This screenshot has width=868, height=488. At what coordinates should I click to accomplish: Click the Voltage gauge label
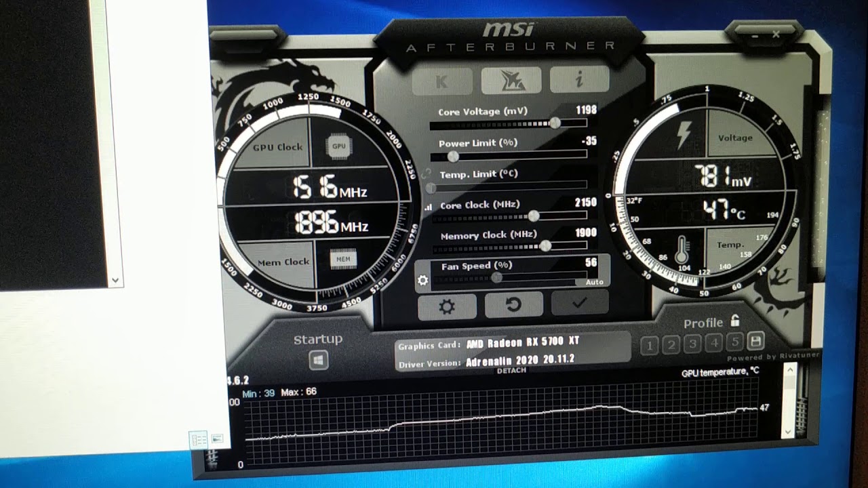pos(735,138)
